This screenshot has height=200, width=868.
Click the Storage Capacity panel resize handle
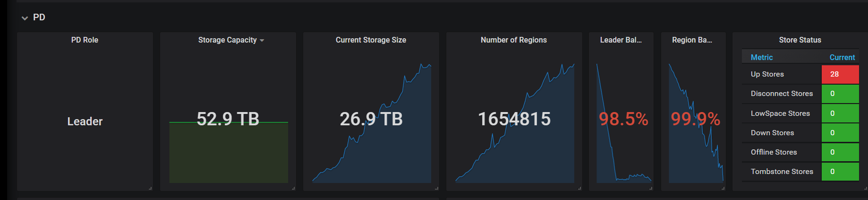click(293, 188)
